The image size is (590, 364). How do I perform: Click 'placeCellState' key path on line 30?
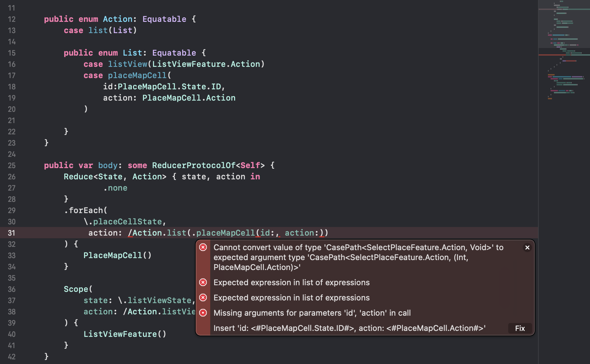(x=127, y=222)
